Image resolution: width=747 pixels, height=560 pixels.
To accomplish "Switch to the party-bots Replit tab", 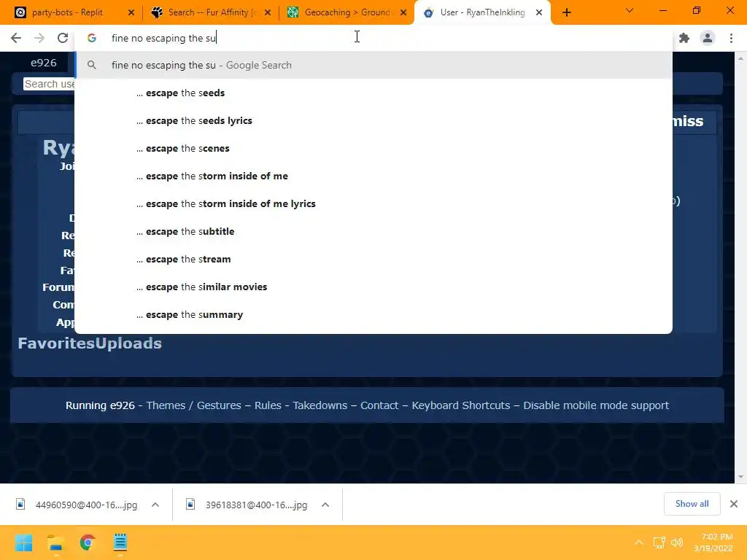I will 66,13.
